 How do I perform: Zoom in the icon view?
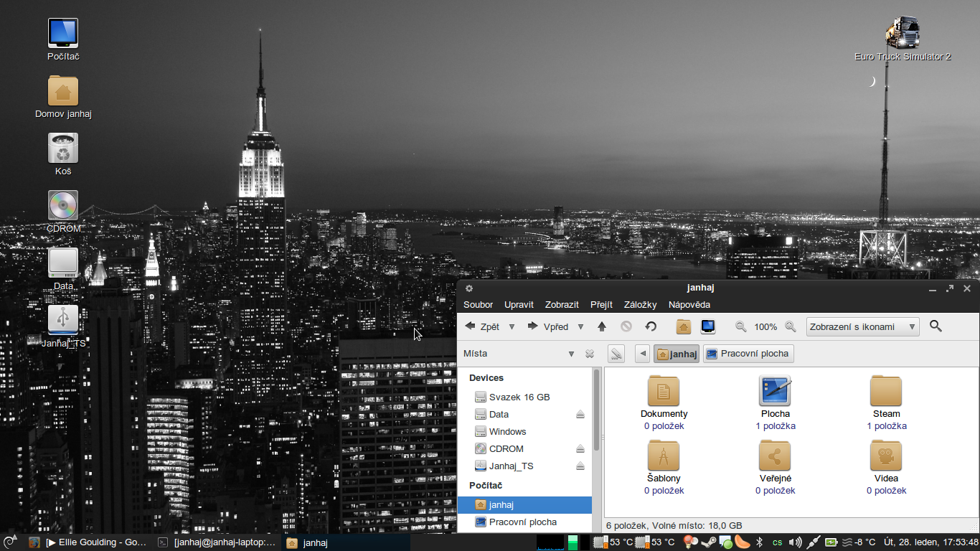point(791,326)
